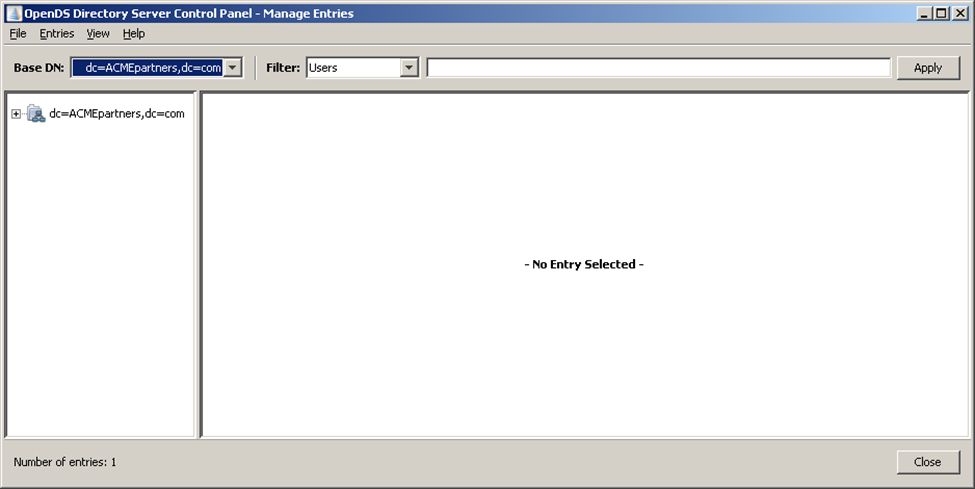
Task: Click the '- No Entry Selected -' message
Action: (x=584, y=264)
